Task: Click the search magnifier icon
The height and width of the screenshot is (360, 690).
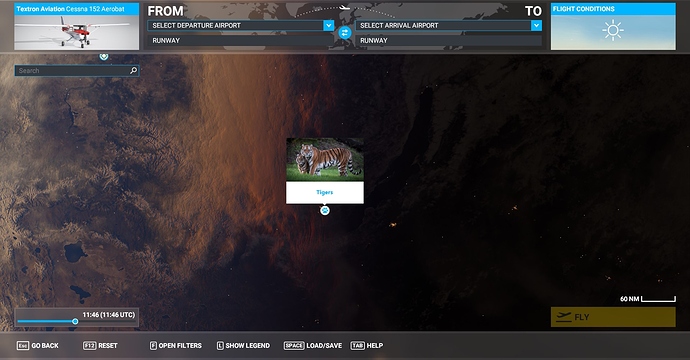Action: point(133,70)
